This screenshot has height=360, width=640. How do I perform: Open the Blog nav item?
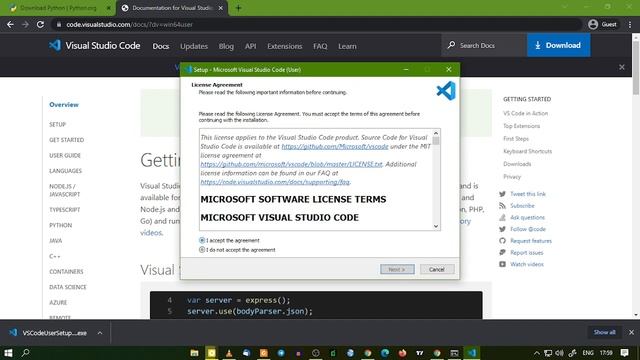point(226,46)
